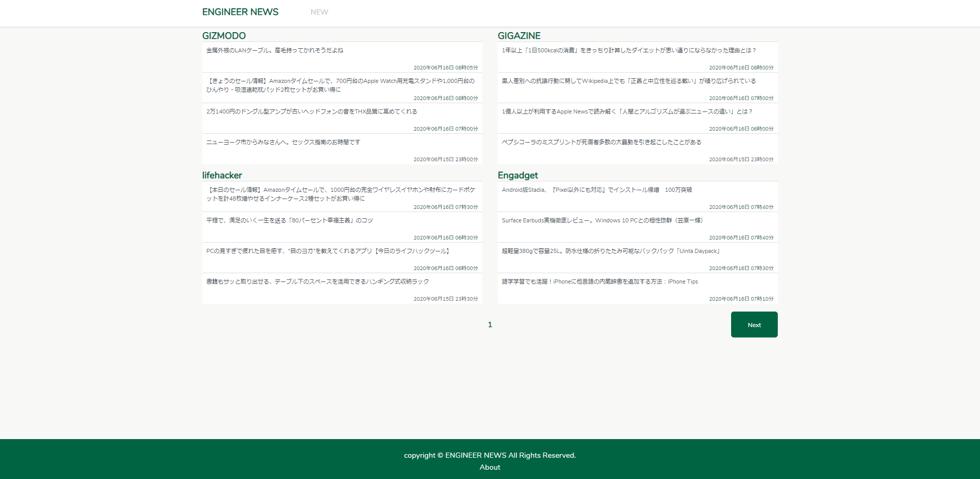Open the Wikipedia neutrality battle article

(x=628, y=81)
